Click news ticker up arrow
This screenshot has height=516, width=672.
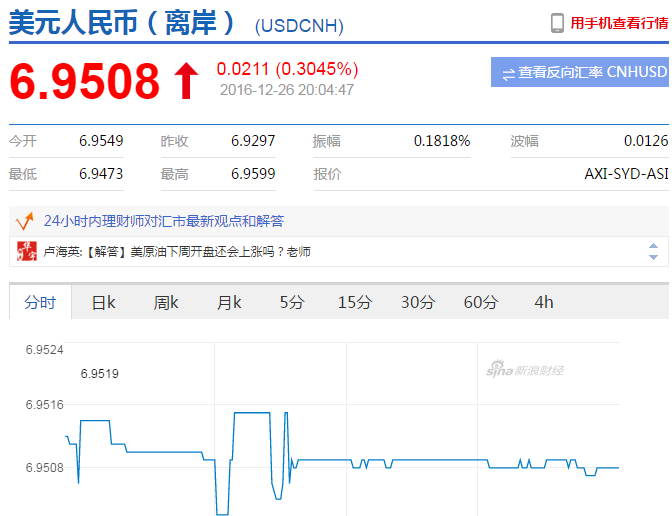653,246
